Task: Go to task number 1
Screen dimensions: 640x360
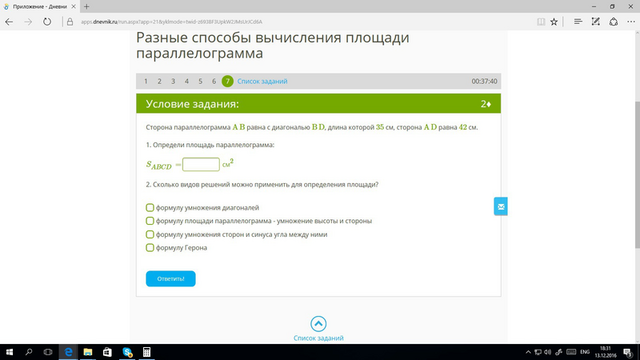Action: 146,81
